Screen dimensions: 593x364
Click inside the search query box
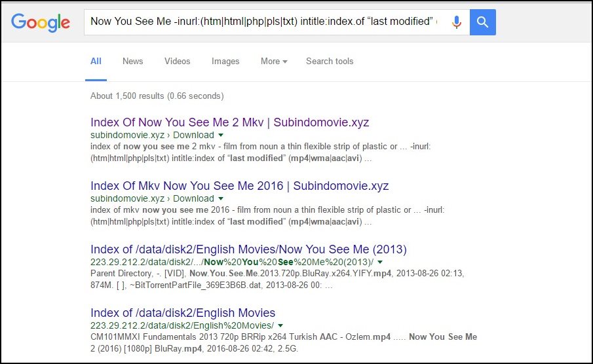coord(262,22)
